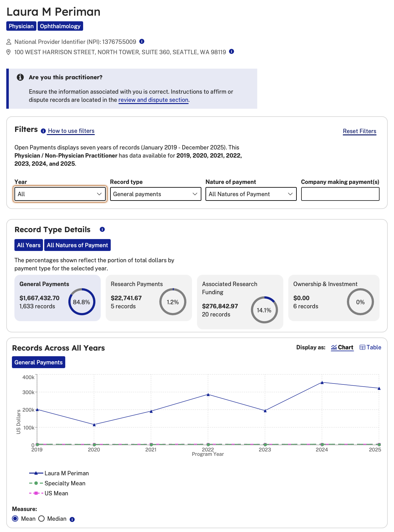Click the map pin icon before the address

9,52
